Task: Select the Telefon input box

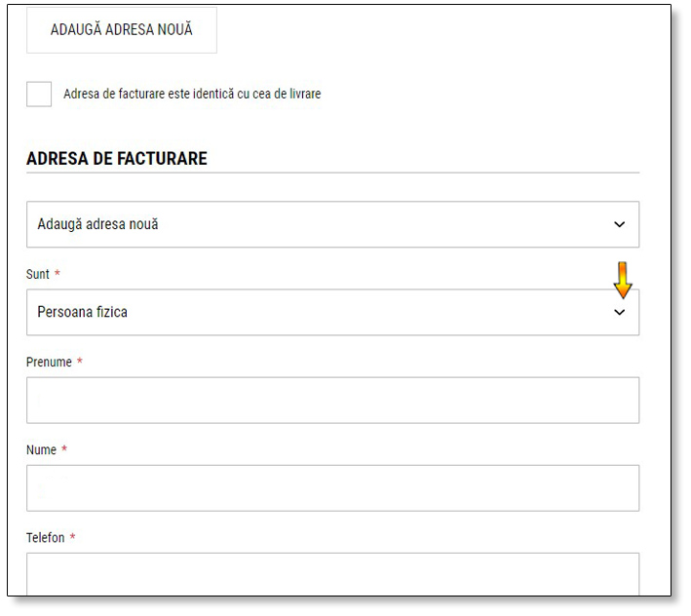Action: pos(331,573)
